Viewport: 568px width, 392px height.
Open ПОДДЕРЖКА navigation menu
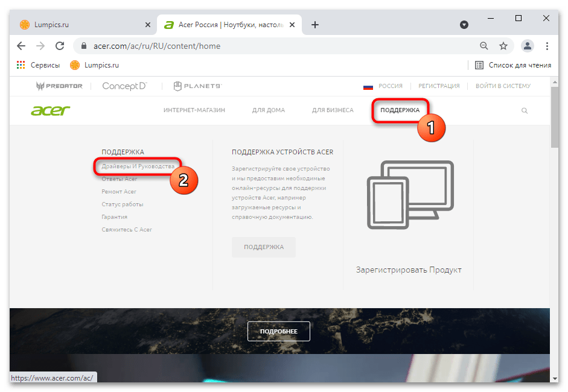pyautogui.click(x=400, y=110)
